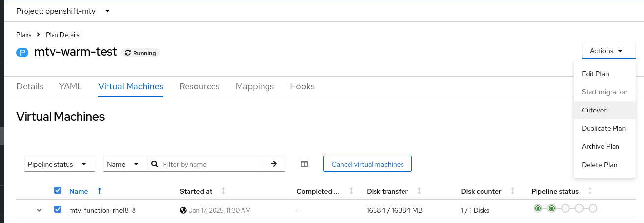Click the Pipeline status sort icon
The height and width of the screenshot is (223, 644).
pos(590,191)
